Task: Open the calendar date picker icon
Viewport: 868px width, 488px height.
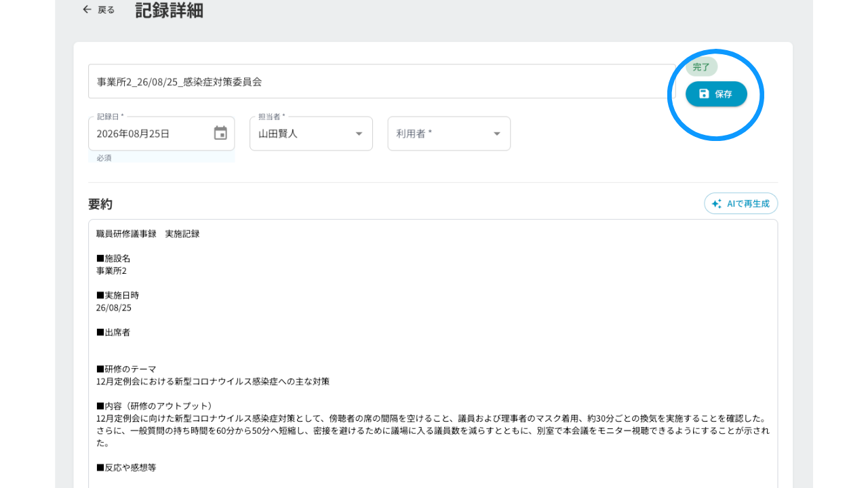Action: [220, 133]
